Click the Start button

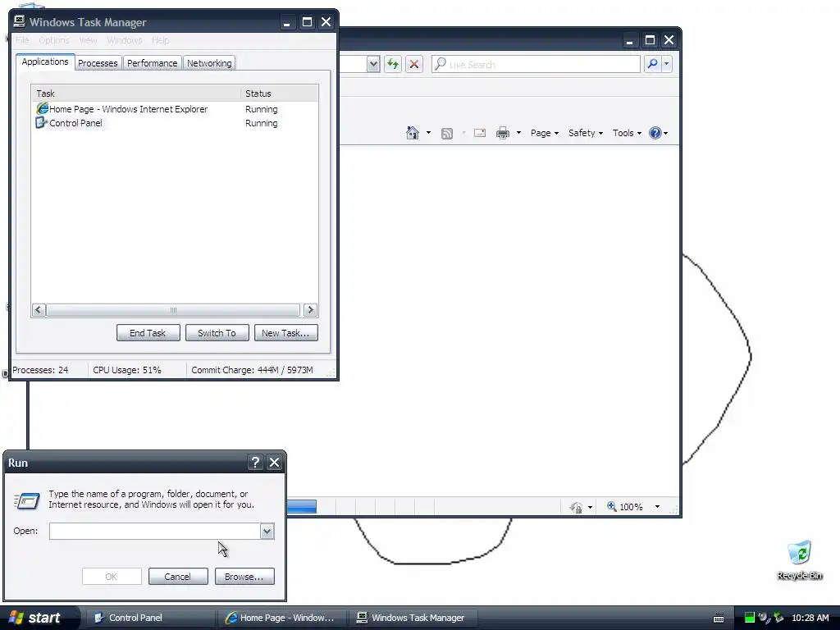(36, 618)
